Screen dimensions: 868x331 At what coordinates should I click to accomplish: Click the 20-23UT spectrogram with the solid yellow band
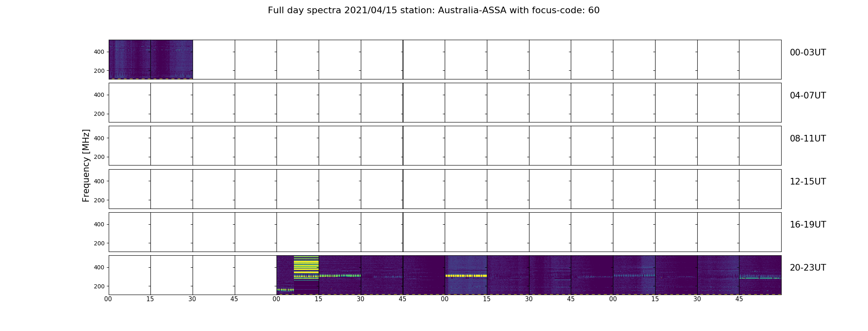pyautogui.click(x=466, y=275)
